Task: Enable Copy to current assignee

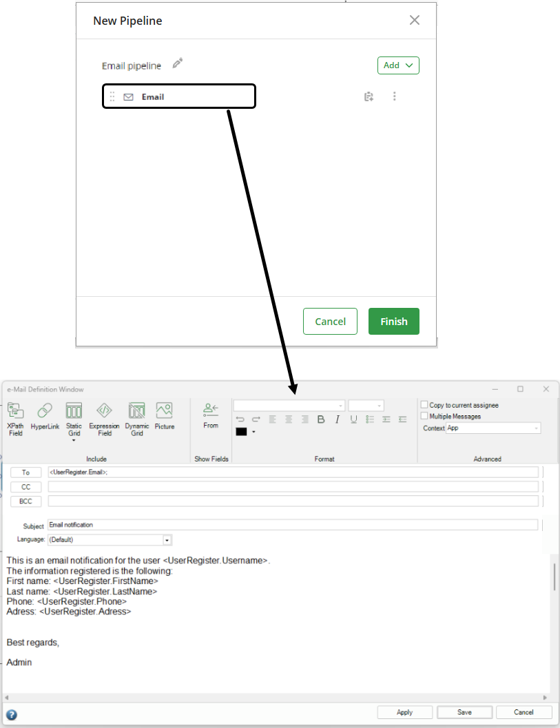Action: 424,405
